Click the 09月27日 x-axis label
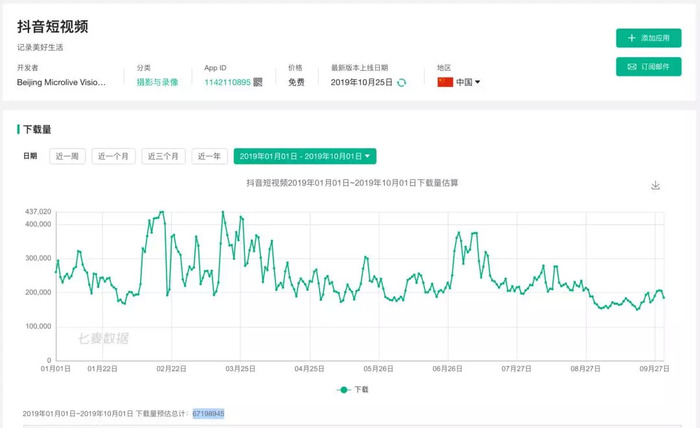 pyautogui.click(x=654, y=369)
